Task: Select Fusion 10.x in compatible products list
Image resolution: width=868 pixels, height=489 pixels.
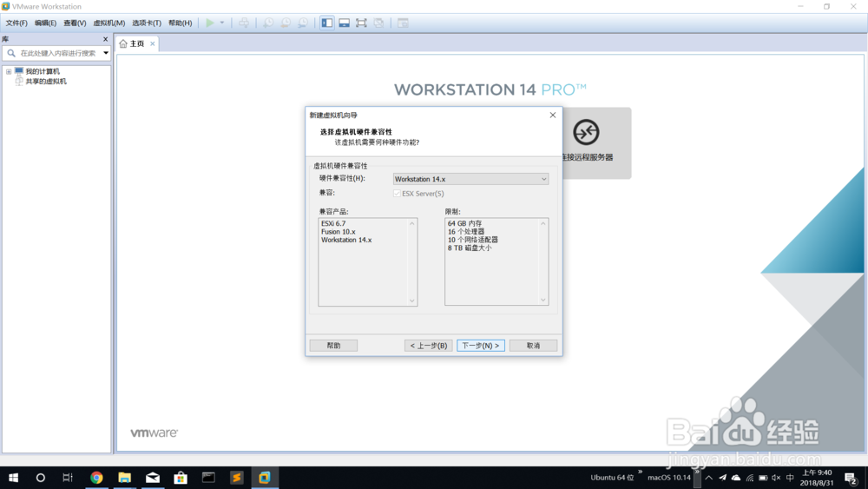Action: [x=339, y=232]
